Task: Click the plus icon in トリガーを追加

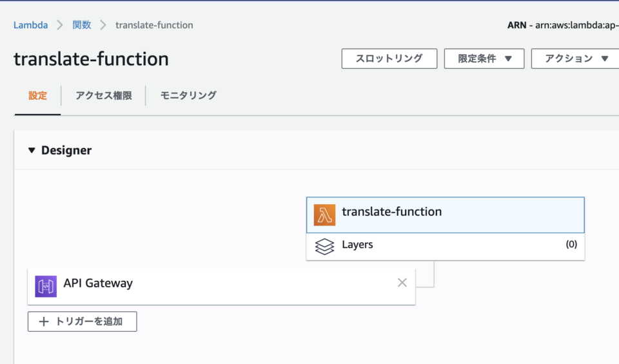Action: (44, 322)
